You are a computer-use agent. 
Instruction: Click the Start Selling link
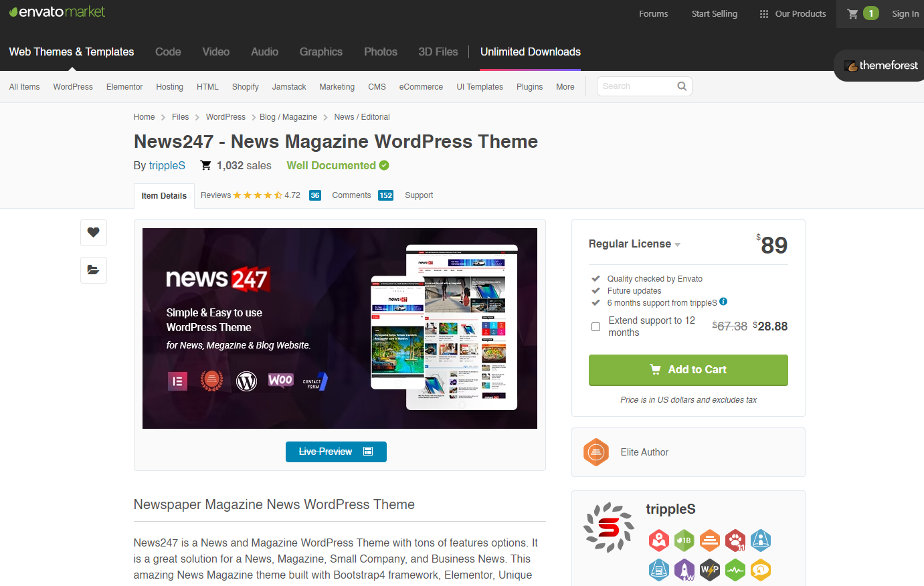point(715,13)
